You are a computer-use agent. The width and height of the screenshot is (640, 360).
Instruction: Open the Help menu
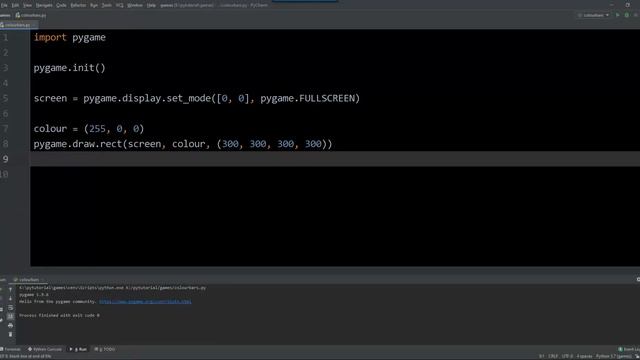pyautogui.click(x=151, y=5)
